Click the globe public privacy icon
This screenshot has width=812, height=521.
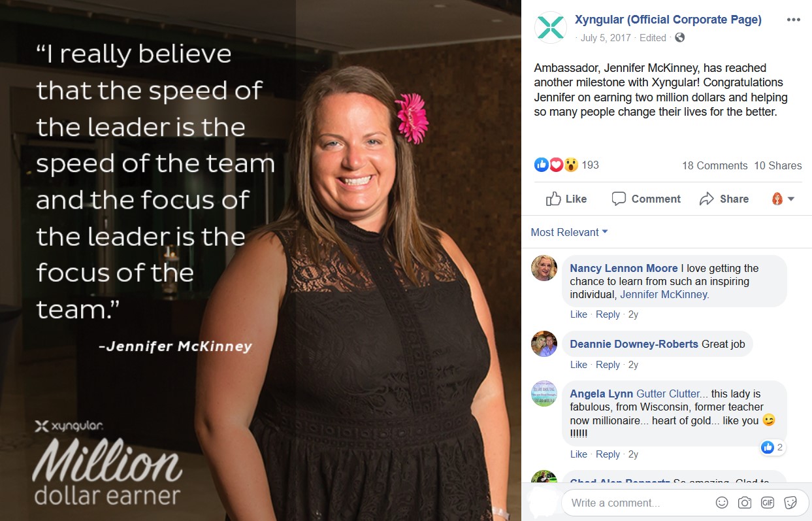pos(679,38)
